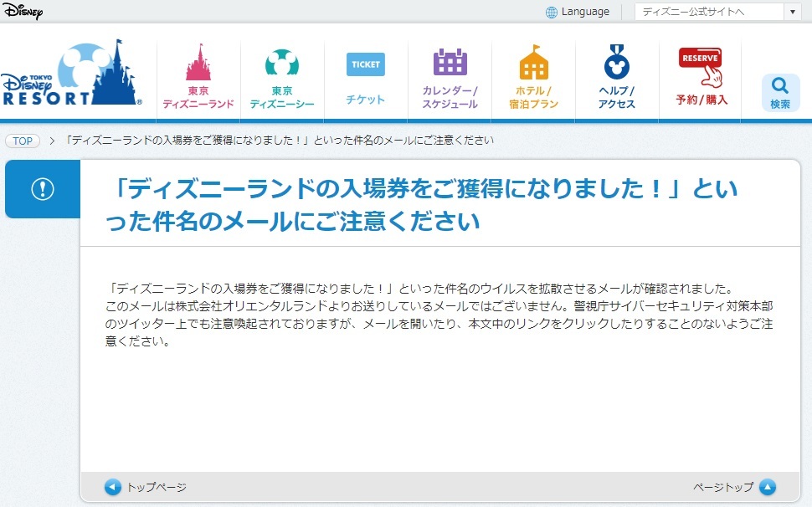812x507 pixels.
Task: Click the TOP breadcrumb button
Action: tap(23, 141)
